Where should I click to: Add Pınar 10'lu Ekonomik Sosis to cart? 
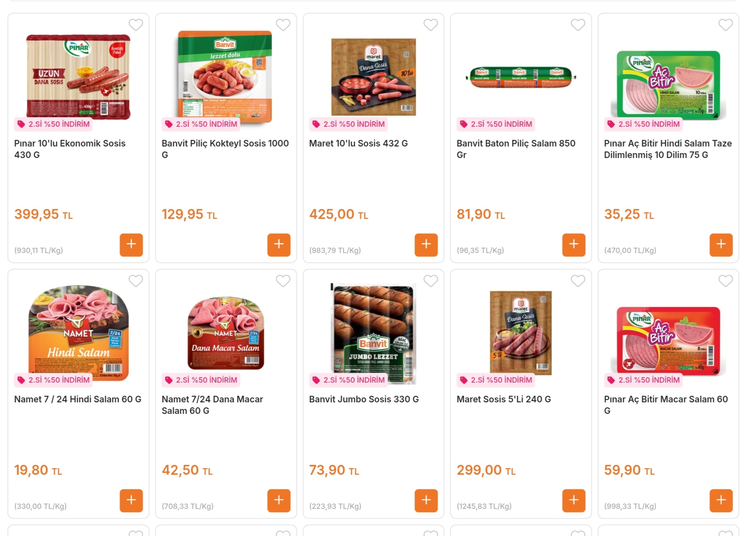coord(131,245)
